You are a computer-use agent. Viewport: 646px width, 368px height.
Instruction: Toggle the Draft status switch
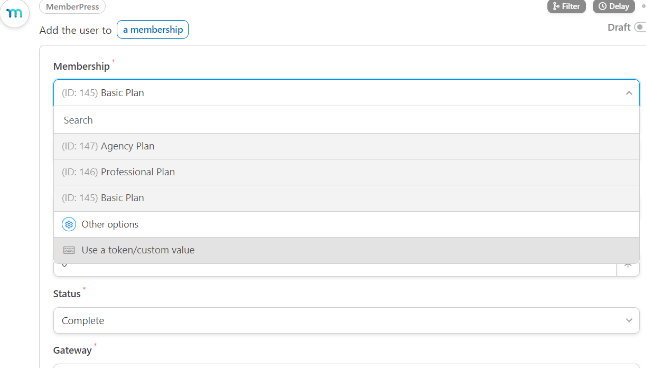(x=640, y=27)
